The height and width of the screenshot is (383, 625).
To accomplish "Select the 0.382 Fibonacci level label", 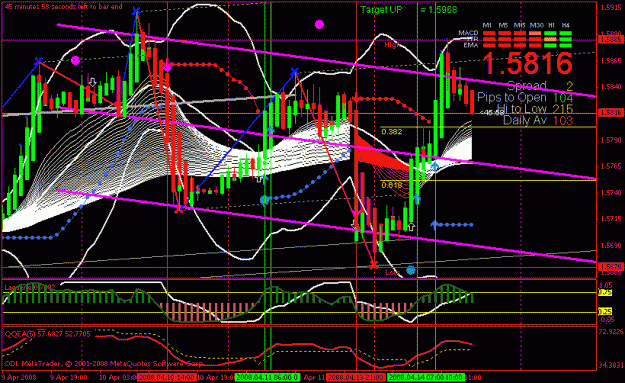I will [x=391, y=132].
